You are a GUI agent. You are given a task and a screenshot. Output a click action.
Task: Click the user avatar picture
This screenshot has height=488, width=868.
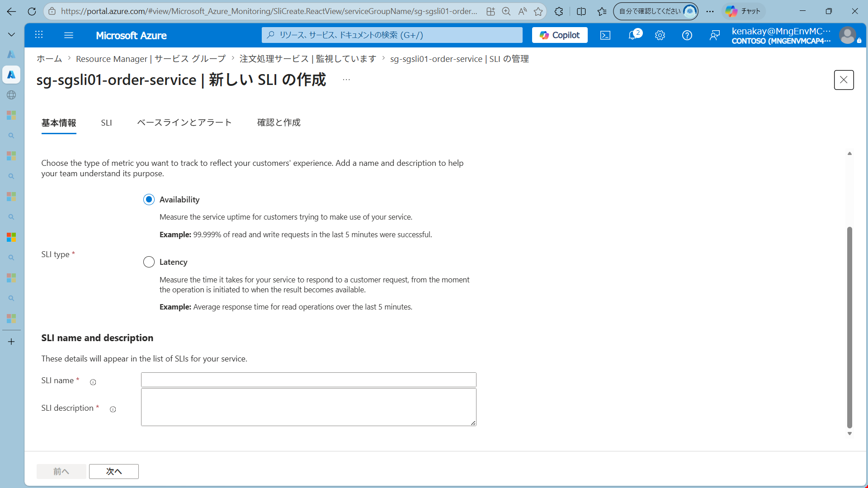tap(848, 35)
